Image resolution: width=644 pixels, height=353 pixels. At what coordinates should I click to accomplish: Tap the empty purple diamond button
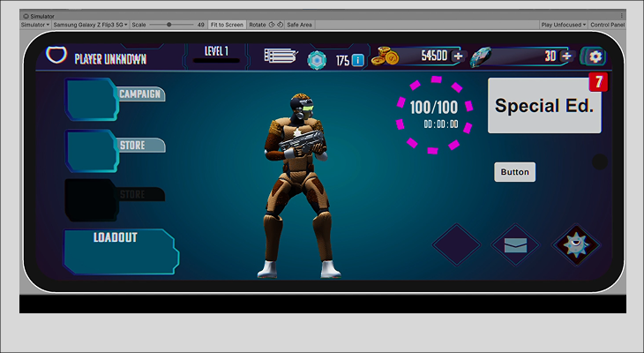coord(456,245)
